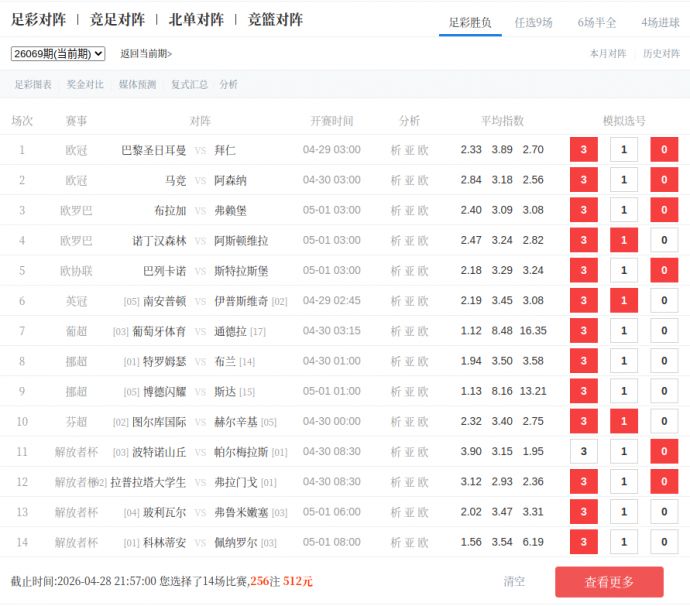Toggle pick 1 for 巴黎圣日耳曼 vs 拜仁

point(624,150)
